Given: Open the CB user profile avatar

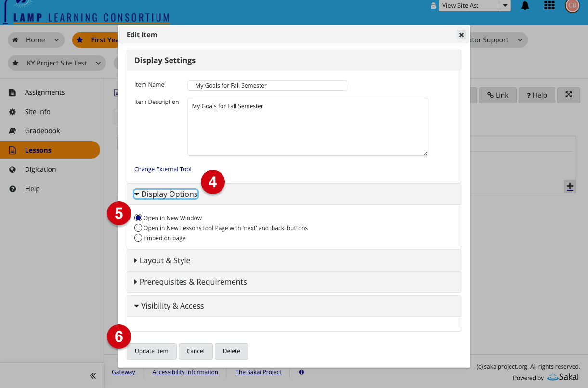Looking at the screenshot, I should [x=572, y=6].
